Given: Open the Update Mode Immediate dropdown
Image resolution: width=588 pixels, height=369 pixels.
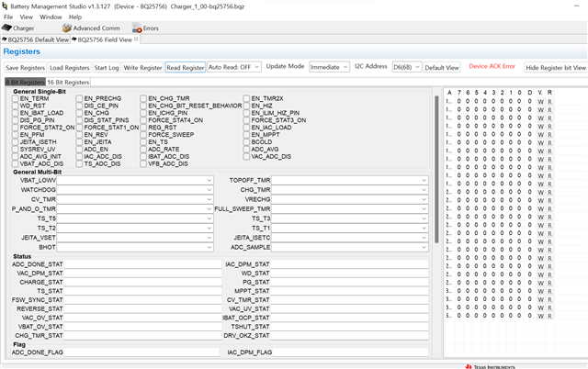Looking at the screenshot, I should point(329,67).
